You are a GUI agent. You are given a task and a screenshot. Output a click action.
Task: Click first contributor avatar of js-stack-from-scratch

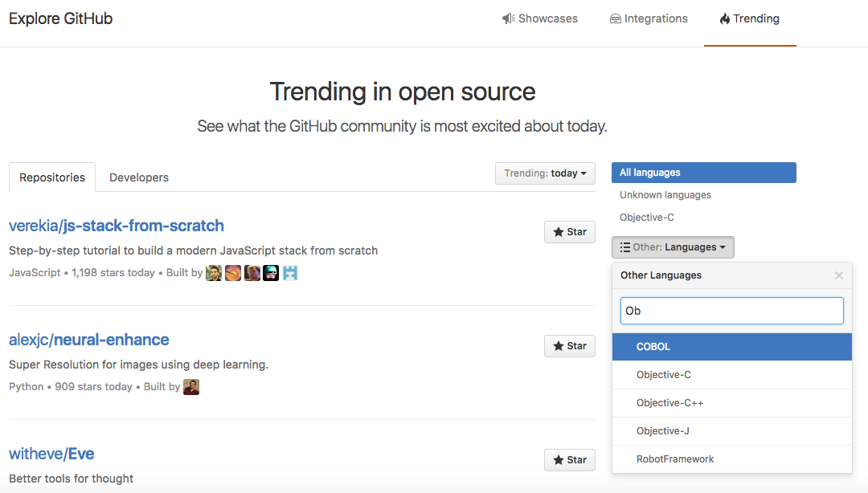click(214, 273)
